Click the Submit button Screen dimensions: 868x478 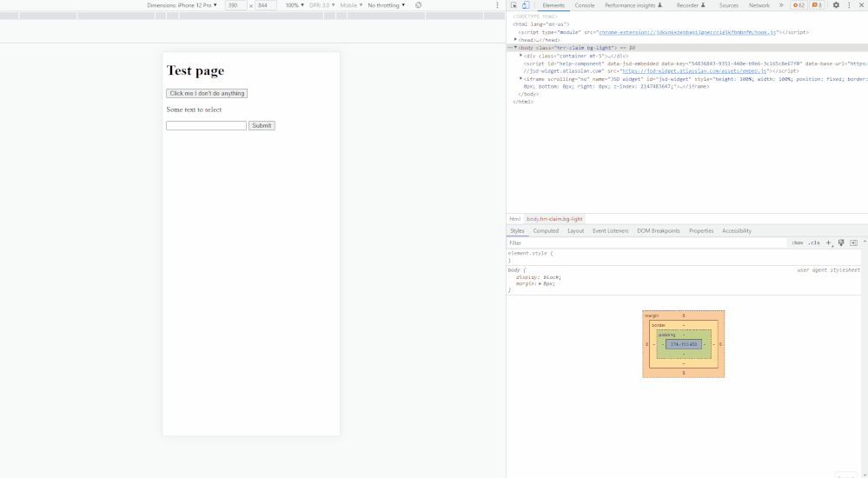tap(262, 126)
